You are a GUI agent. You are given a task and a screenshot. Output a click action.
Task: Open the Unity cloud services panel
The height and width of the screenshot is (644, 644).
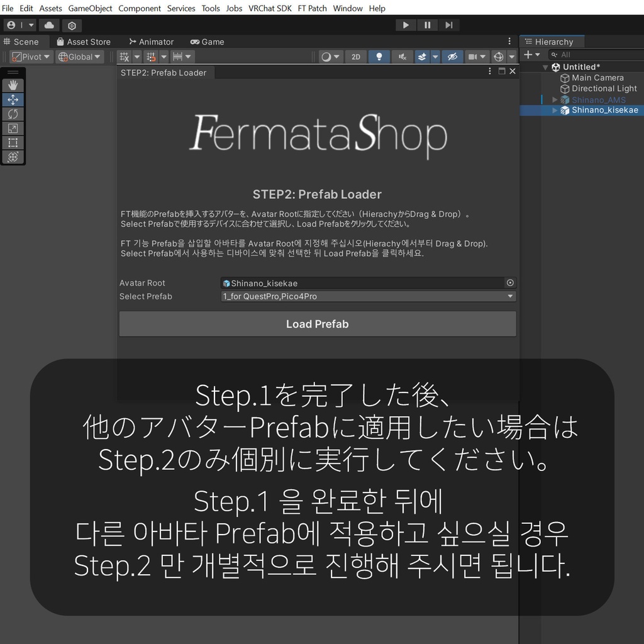49,25
